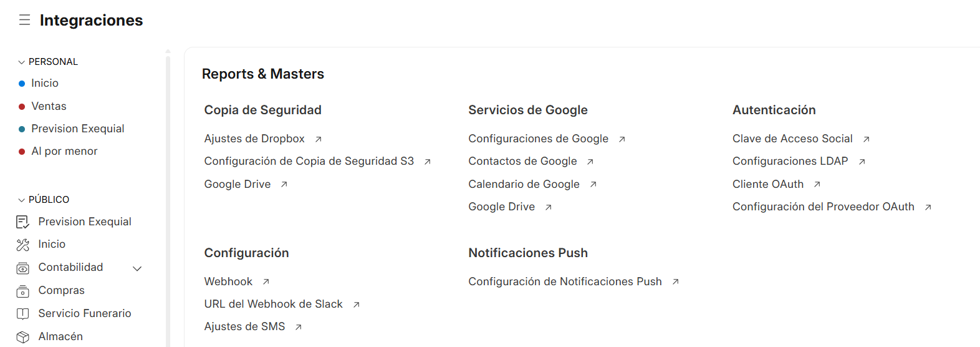Image resolution: width=980 pixels, height=347 pixels.
Task: Click the Prevision Exequial icon under PÚBLICO
Action: [x=23, y=222]
